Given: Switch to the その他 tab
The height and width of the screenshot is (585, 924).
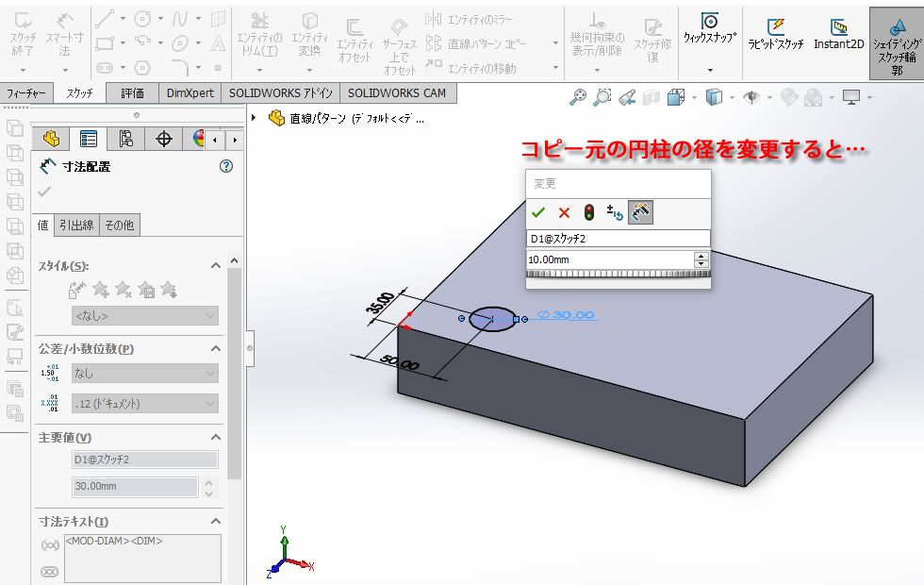Looking at the screenshot, I should 120,225.
